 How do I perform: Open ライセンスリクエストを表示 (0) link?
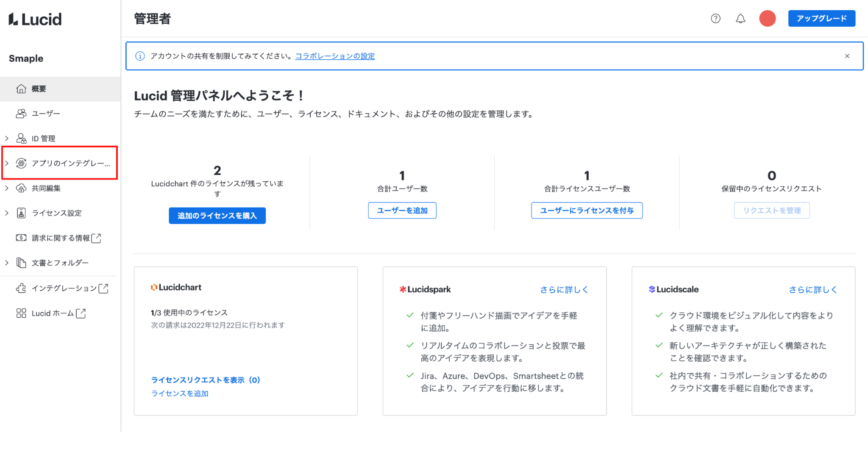[206, 380]
